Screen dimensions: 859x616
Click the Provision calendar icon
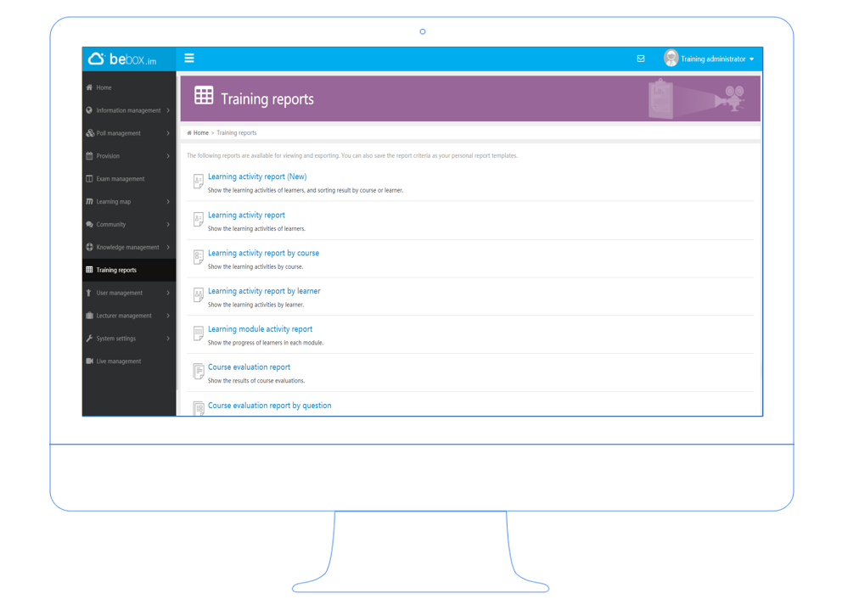89,156
